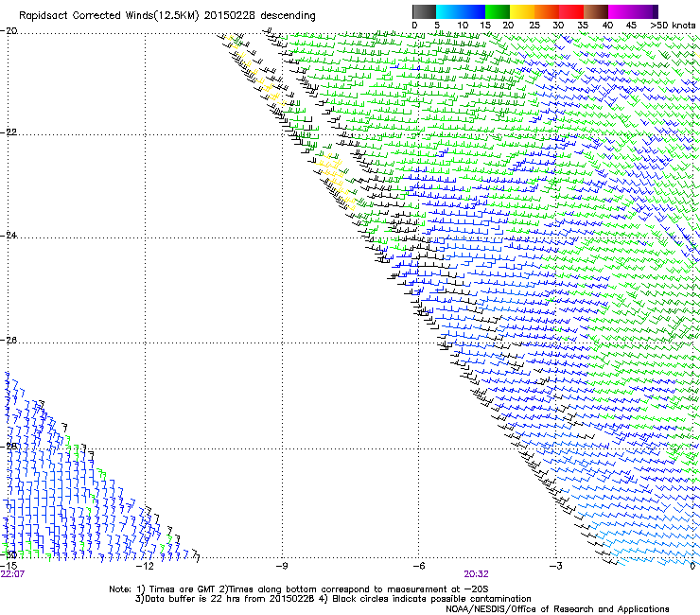Click the gray 0-5 knots color swatch
Screen dimensions: 700x615
[x=424, y=11]
